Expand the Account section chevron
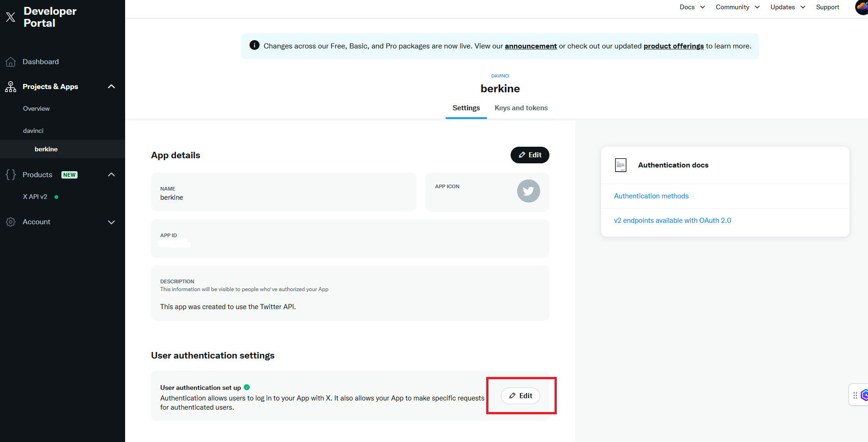The image size is (868, 442). tap(111, 222)
